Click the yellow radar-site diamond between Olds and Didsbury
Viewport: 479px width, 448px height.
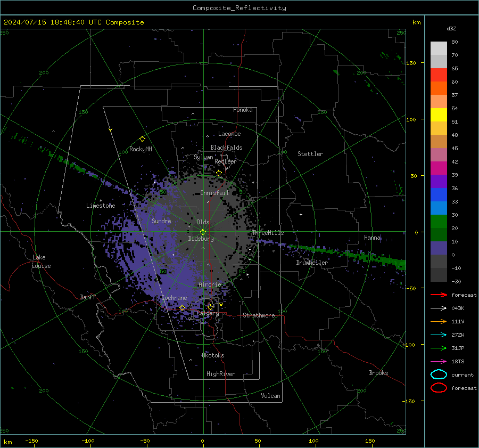pyautogui.click(x=203, y=232)
